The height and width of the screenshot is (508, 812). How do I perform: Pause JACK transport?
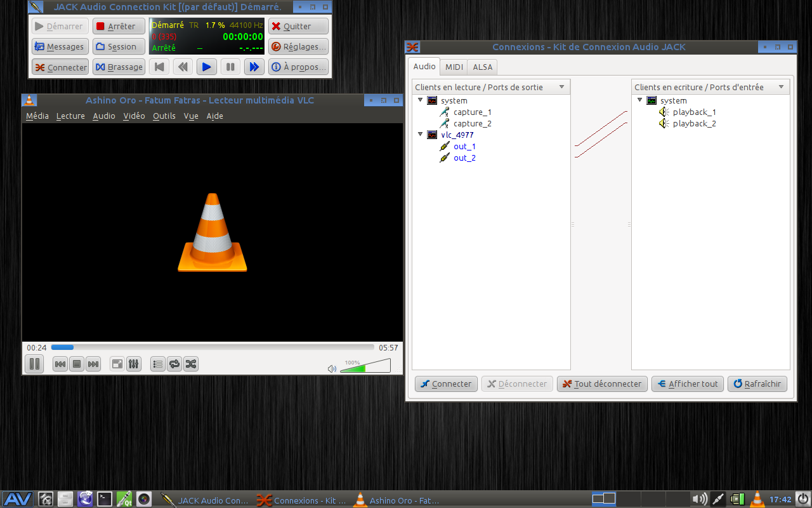230,67
